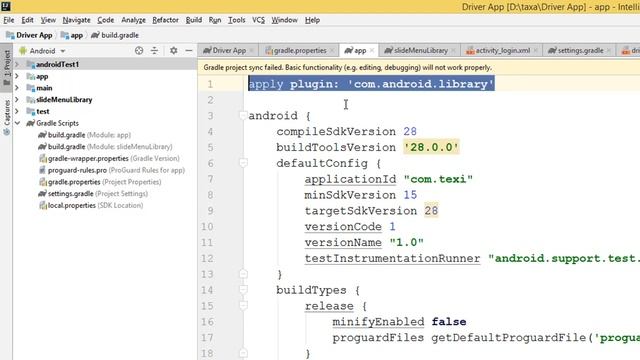Close the settings.gradle editor tab
The width and height of the screenshot is (640, 360).
click(x=609, y=51)
